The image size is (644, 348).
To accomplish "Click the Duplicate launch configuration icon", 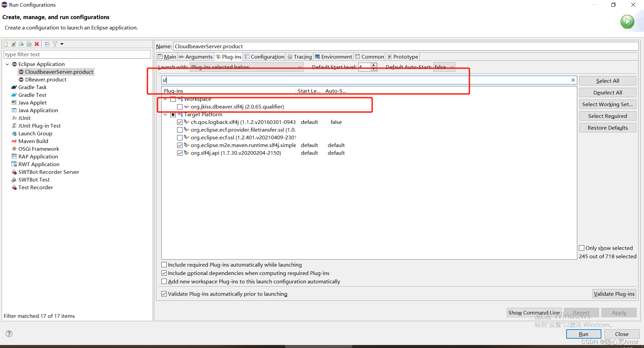I will pyautogui.click(x=29, y=44).
